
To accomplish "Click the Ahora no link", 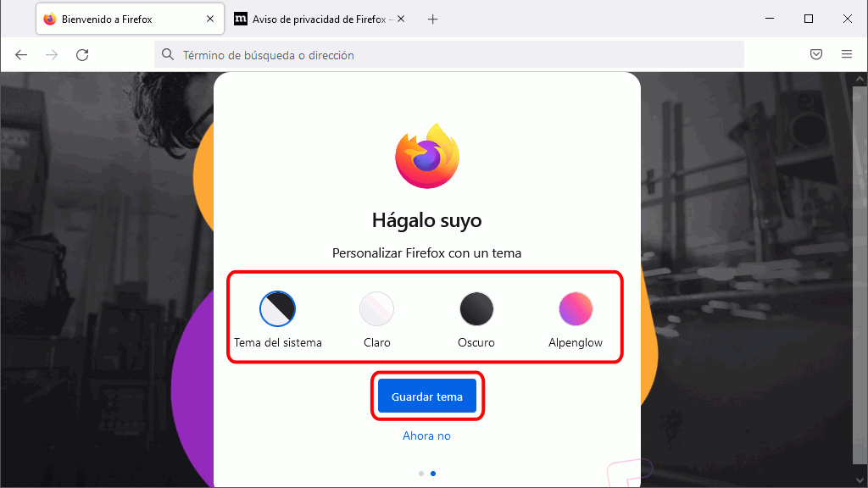I will (426, 436).
